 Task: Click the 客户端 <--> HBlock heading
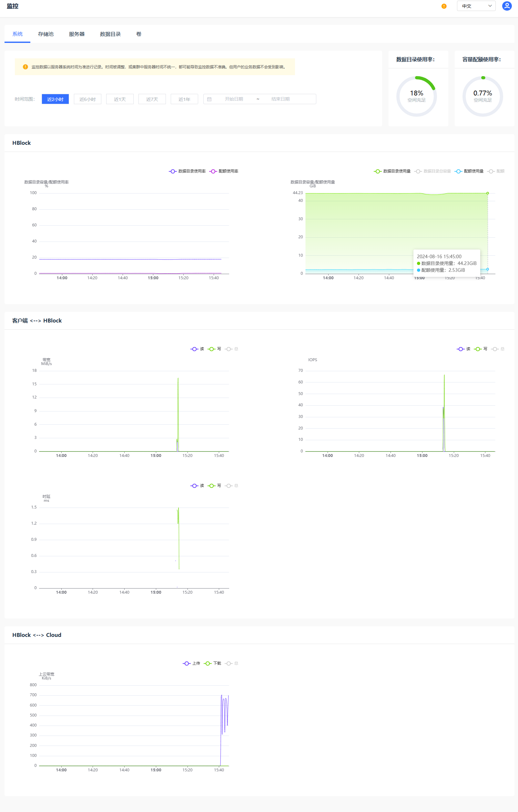click(x=37, y=320)
